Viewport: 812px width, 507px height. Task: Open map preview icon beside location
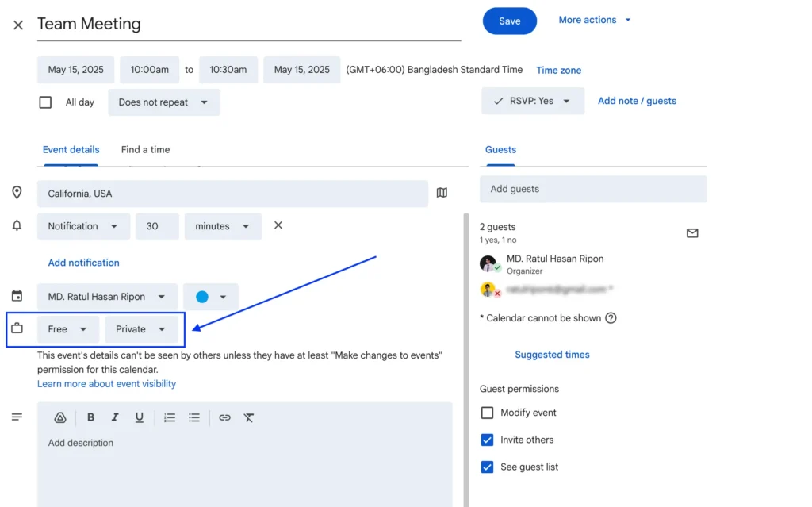(x=442, y=193)
